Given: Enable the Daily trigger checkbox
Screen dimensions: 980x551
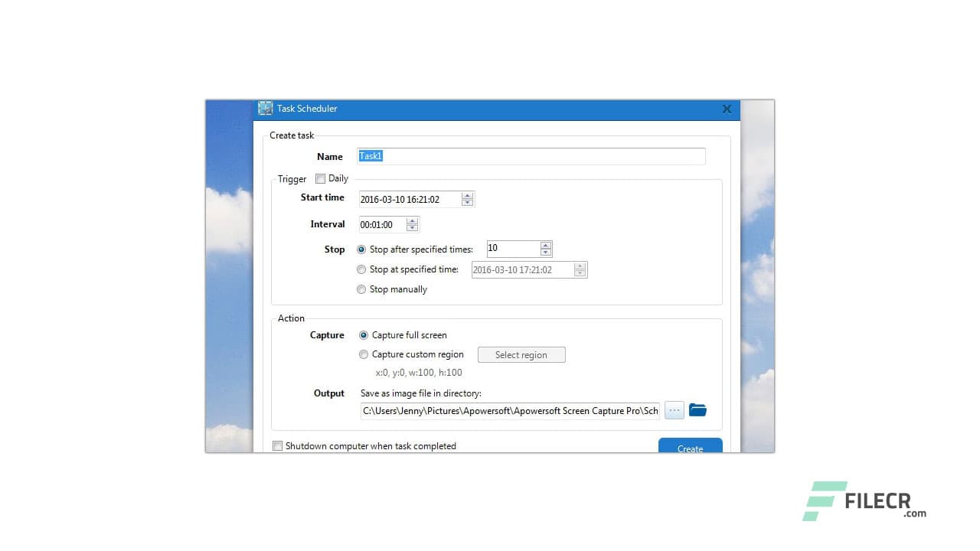Looking at the screenshot, I should (320, 178).
